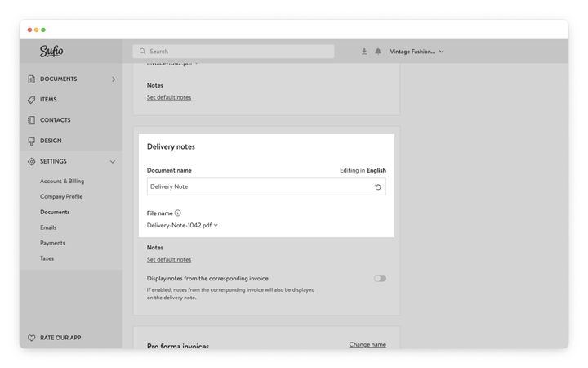Click the Sufio logo
Screen dimensions: 588x368
tap(51, 51)
